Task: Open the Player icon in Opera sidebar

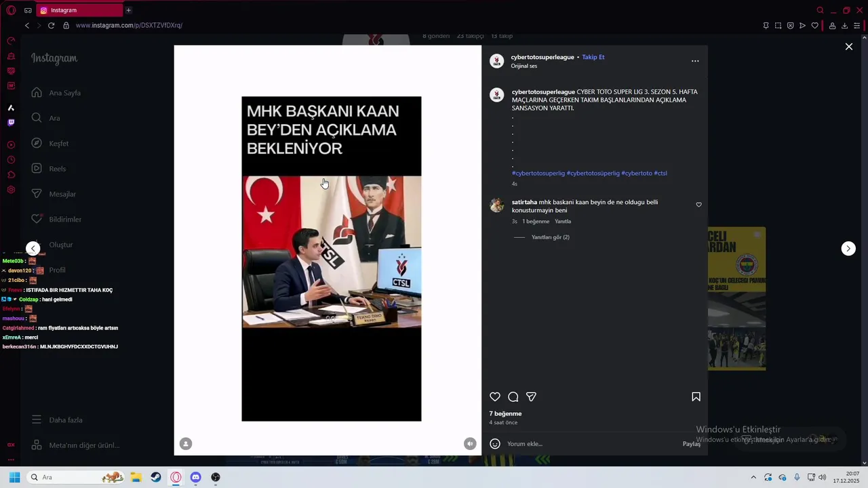Action: [11, 145]
